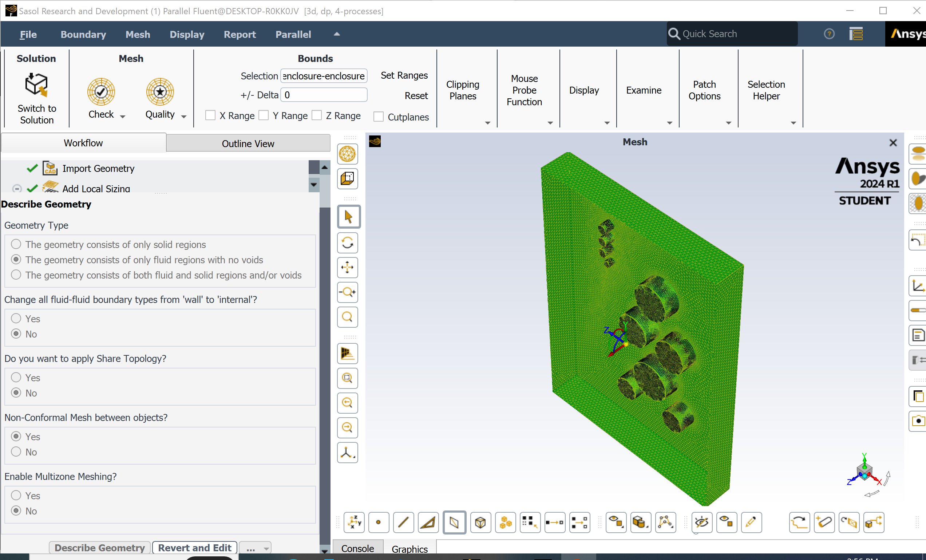This screenshot has width=926, height=560.
Task: Select the edge selection filter icon
Action: click(403, 522)
